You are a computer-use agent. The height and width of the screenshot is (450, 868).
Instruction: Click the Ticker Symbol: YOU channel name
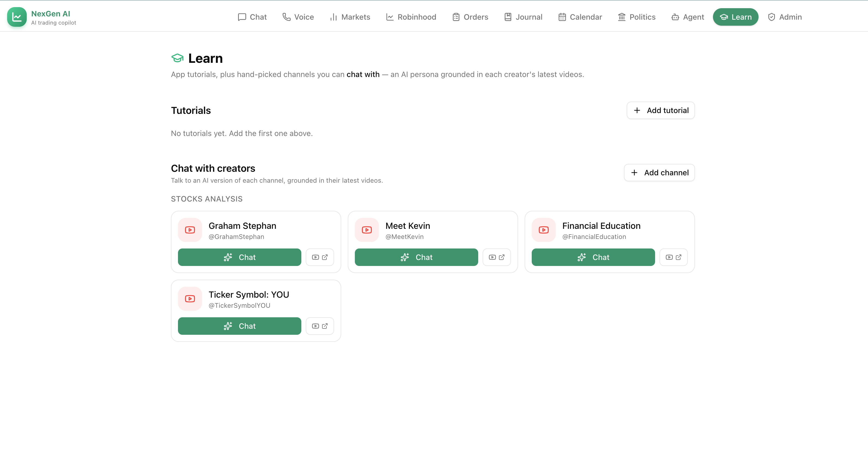click(x=249, y=295)
